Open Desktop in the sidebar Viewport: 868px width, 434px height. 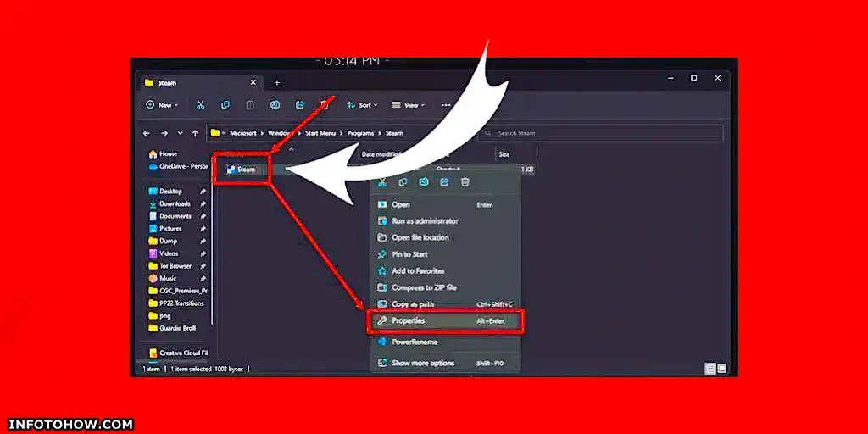[165, 192]
